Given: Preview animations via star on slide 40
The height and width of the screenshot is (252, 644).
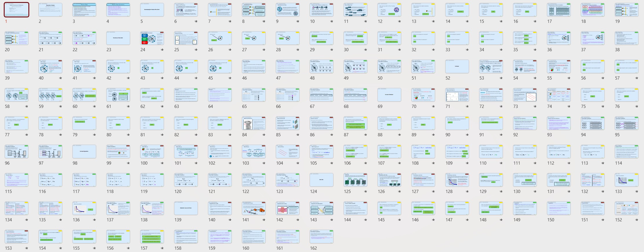Looking at the screenshot, I should (61, 78).
